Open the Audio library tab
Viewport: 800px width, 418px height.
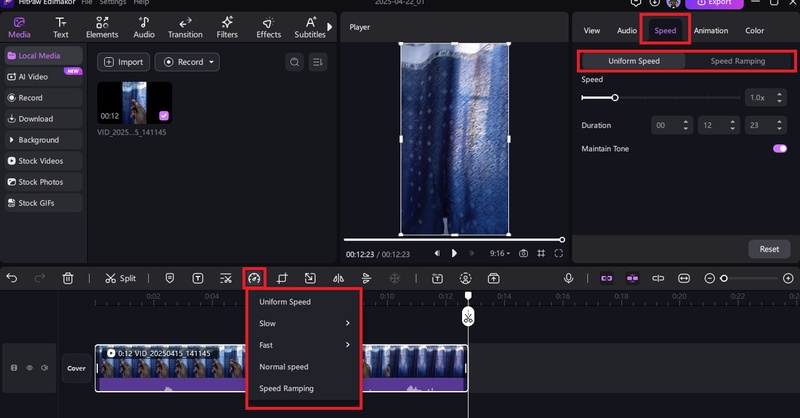144,28
